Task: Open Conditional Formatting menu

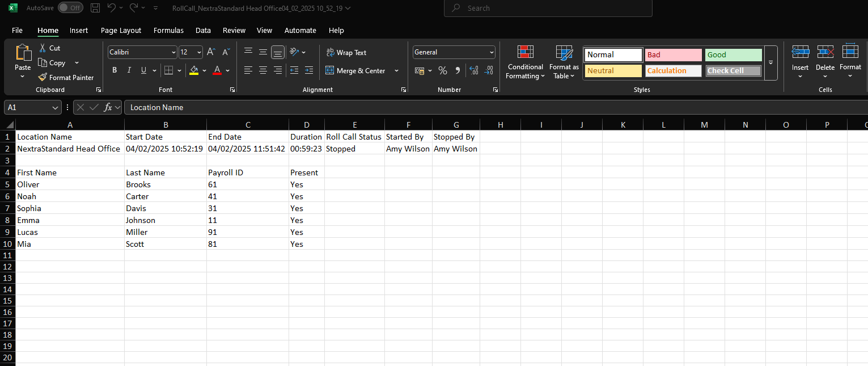Action: (x=525, y=62)
